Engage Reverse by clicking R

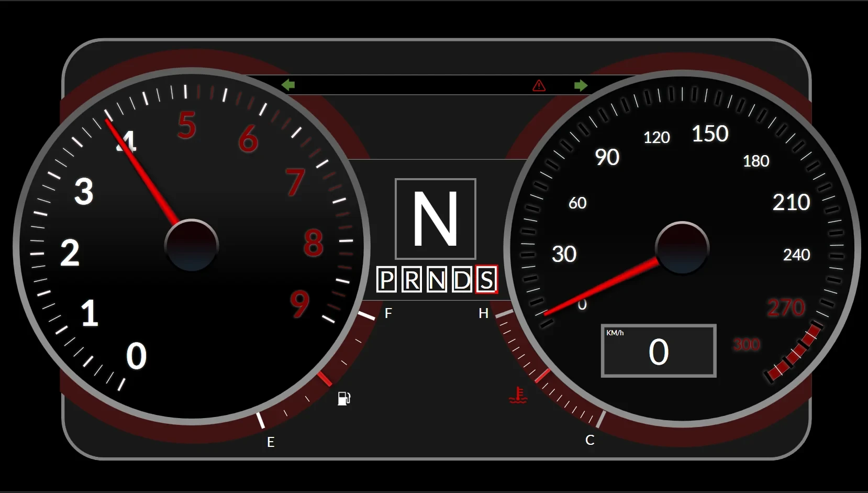(411, 280)
